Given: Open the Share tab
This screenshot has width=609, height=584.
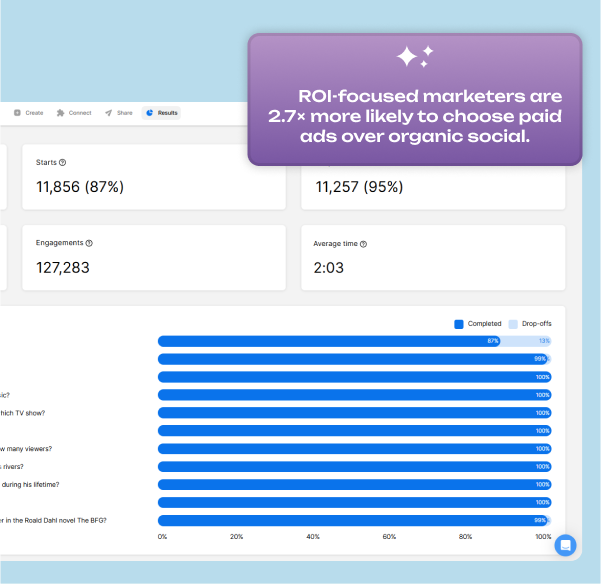Looking at the screenshot, I should [x=118, y=113].
